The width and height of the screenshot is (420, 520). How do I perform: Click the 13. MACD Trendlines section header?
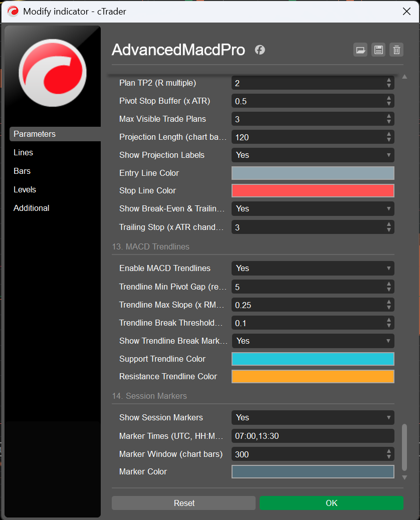tap(151, 247)
